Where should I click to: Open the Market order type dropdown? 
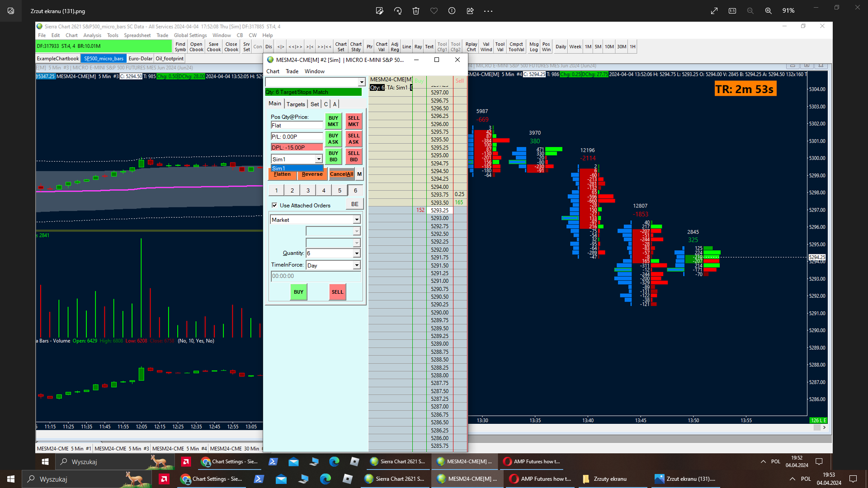[357, 220]
